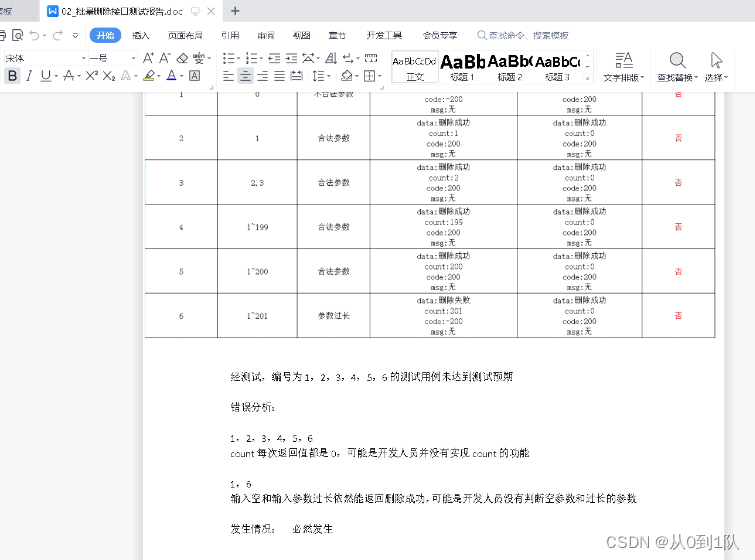Align text left
The image size is (755, 560).
tap(228, 76)
